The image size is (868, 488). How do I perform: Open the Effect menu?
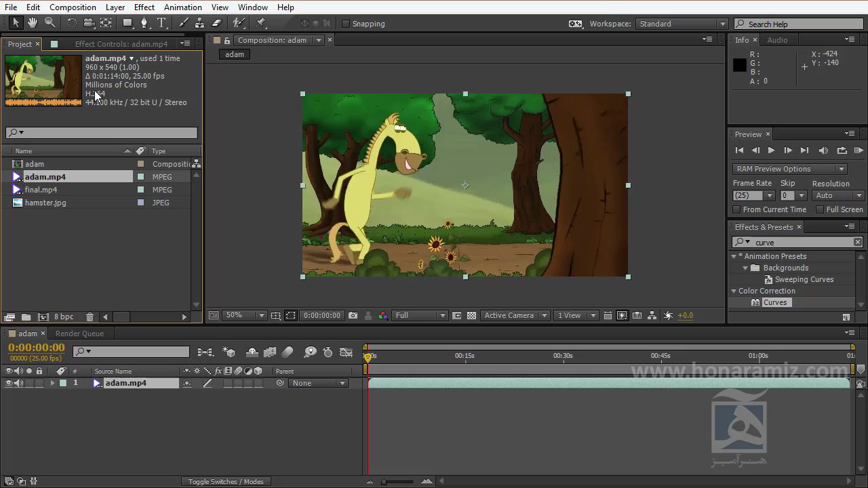(x=144, y=7)
